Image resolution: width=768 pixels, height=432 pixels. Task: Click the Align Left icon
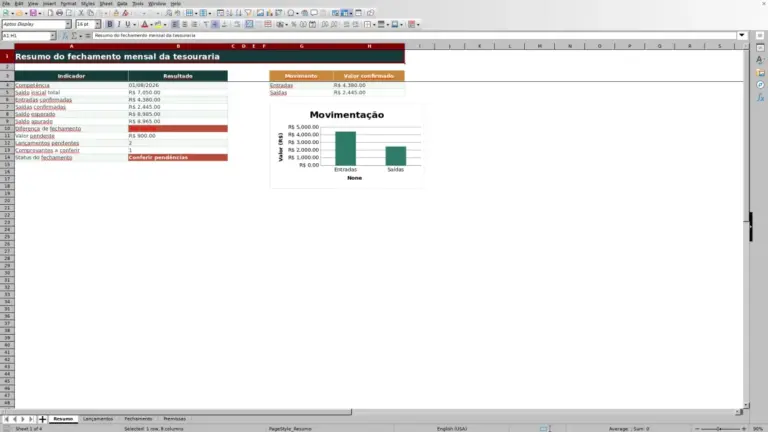click(x=175, y=24)
